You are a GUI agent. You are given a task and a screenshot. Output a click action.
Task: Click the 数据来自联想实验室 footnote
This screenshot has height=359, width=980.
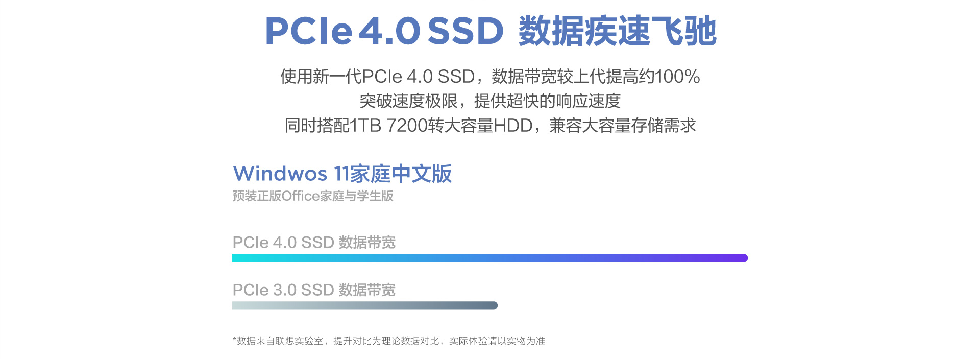[x=278, y=341]
